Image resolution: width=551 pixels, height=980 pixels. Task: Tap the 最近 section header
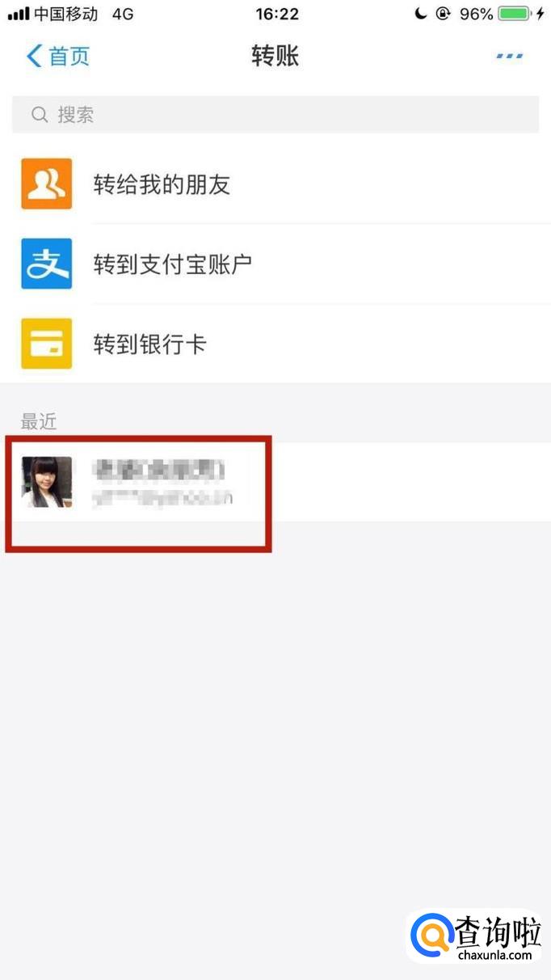39,421
